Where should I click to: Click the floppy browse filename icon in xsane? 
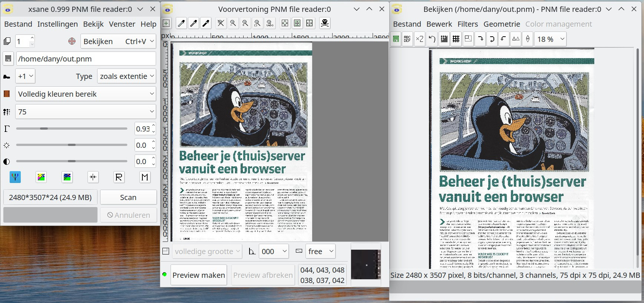[8, 59]
